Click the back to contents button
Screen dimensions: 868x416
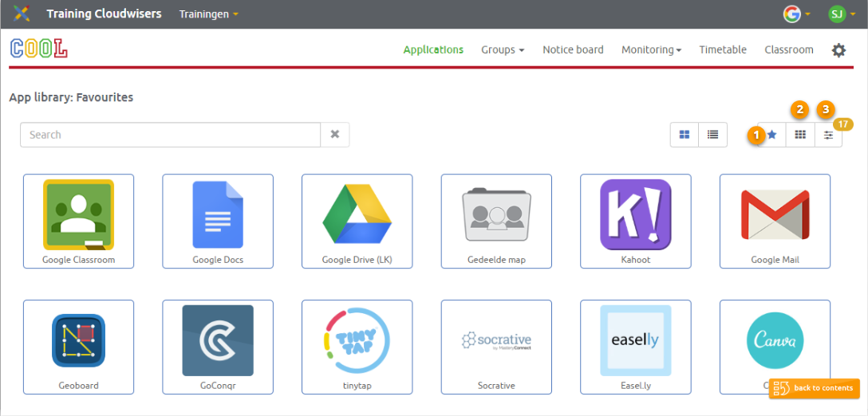[815, 388]
